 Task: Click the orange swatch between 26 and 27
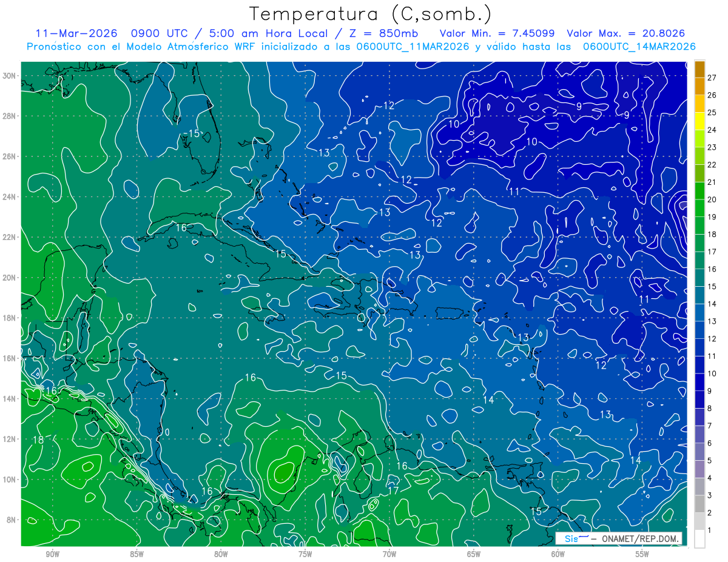coord(699,86)
